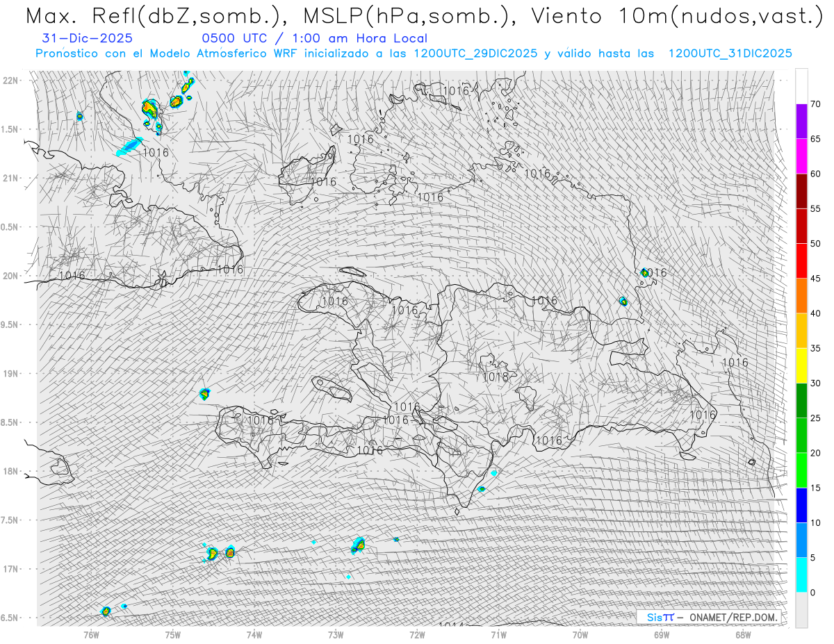Screen dimensions: 834x644
Task: Pick the dark green 25-30 dBZ colorbar segment
Action: point(801,401)
